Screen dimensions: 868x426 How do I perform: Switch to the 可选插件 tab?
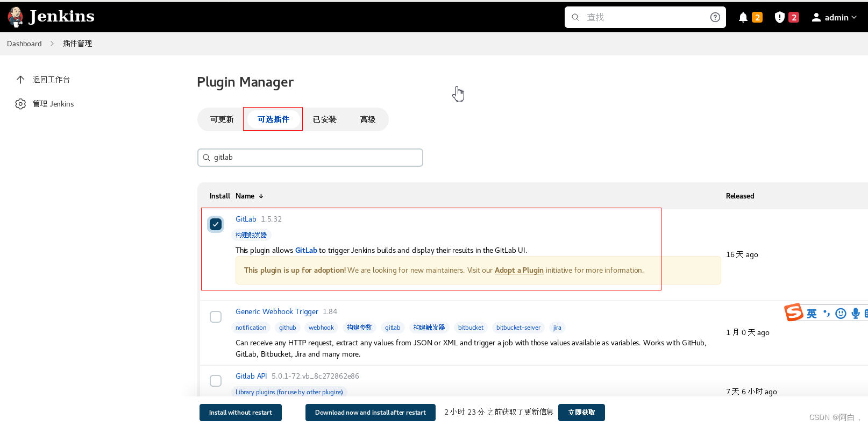273,119
